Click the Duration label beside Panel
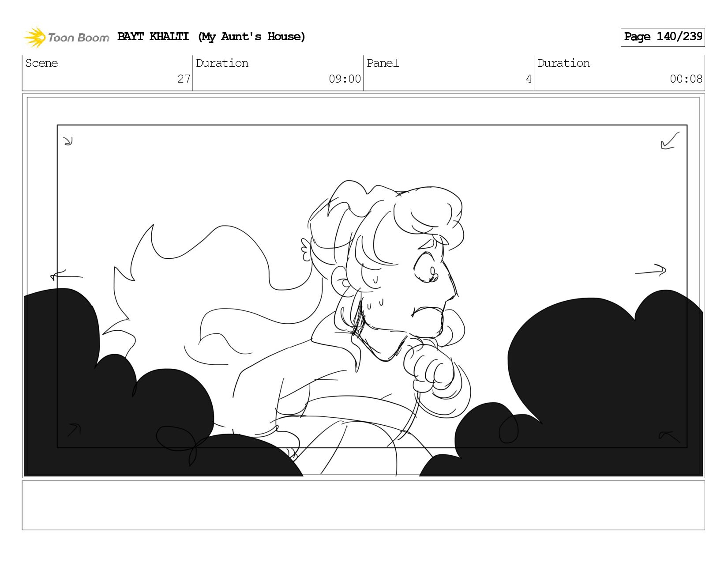The height and width of the screenshot is (563, 728). (x=563, y=63)
